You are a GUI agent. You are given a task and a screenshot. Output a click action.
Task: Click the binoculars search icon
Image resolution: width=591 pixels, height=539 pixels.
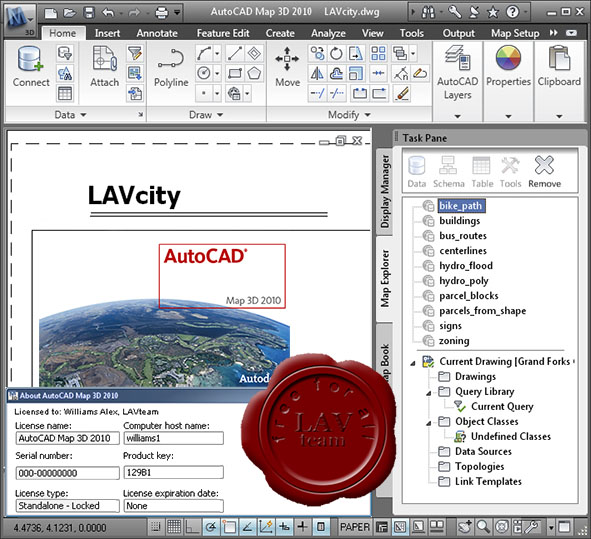(428, 12)
